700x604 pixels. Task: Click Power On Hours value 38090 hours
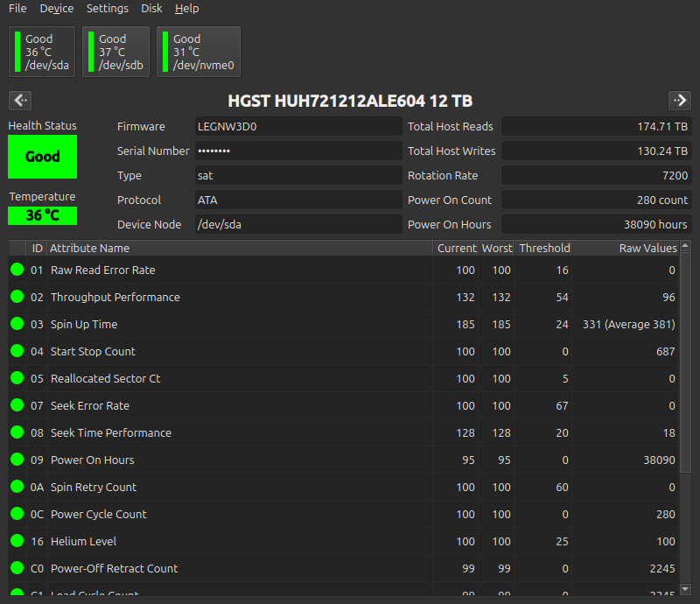[x=597, y=224]
